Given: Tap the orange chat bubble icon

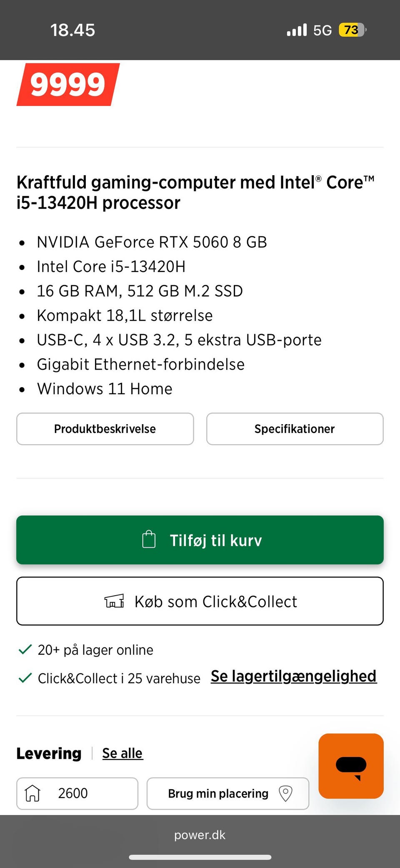Looking at the screenshot, I should point(351,766).
